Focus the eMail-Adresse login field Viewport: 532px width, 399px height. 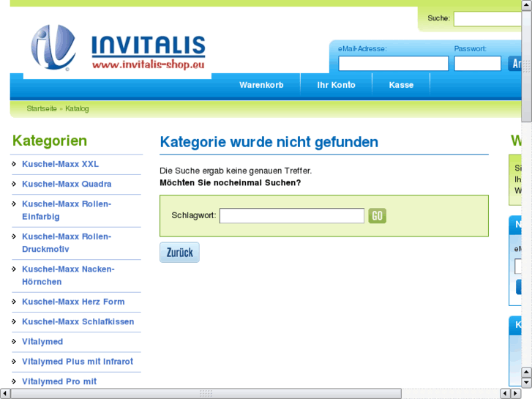point(393,64)
